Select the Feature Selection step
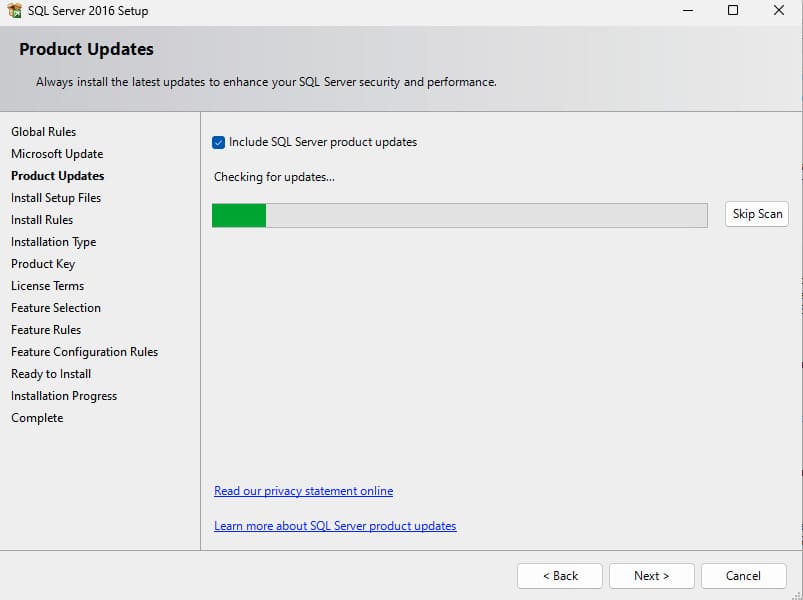The image size is (803, 600). 56,308
